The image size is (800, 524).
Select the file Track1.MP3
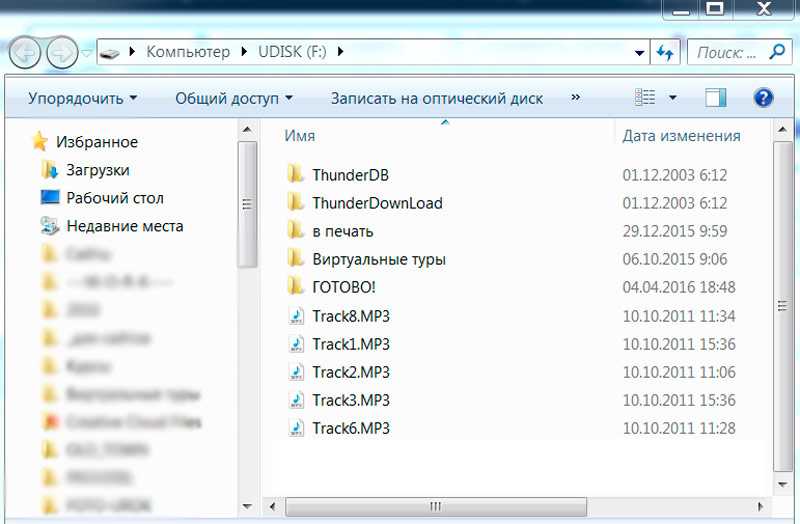click(351, 344)
